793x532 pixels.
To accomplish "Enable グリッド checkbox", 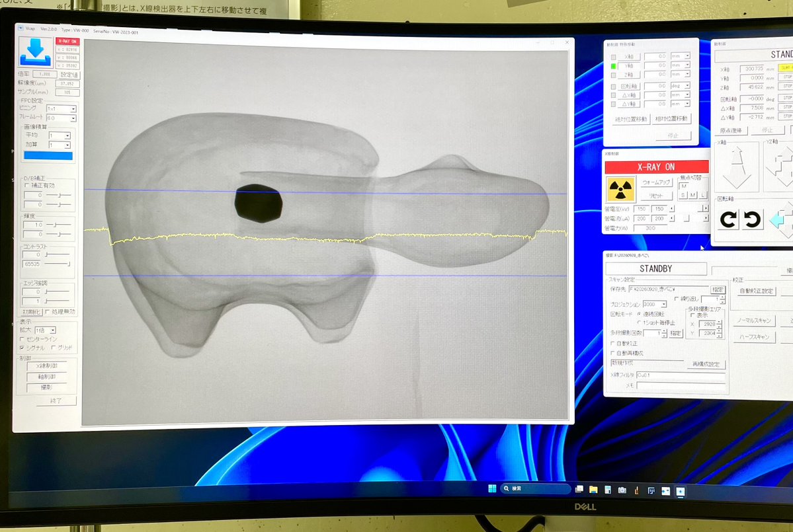I will tap(54, 348).
